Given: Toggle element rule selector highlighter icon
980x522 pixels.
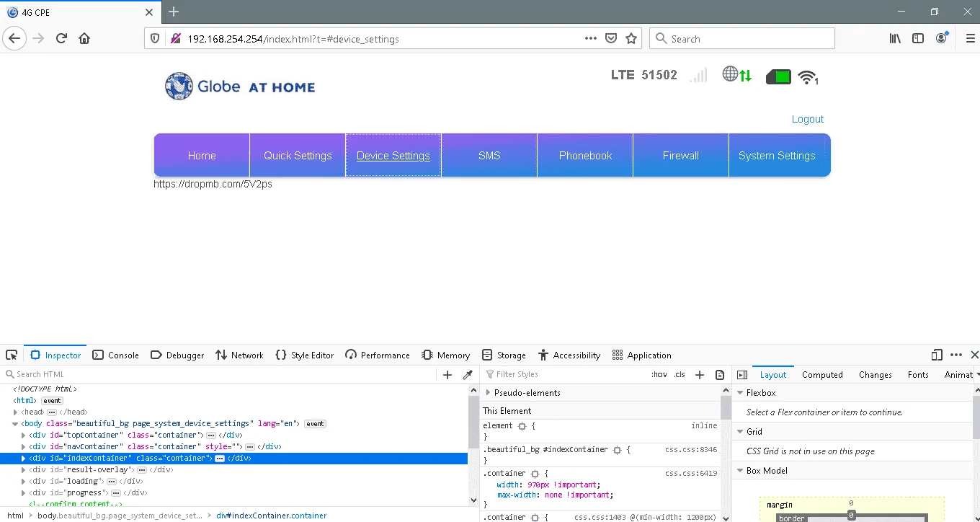Looking at the screenshot, I should pos(522,426).
